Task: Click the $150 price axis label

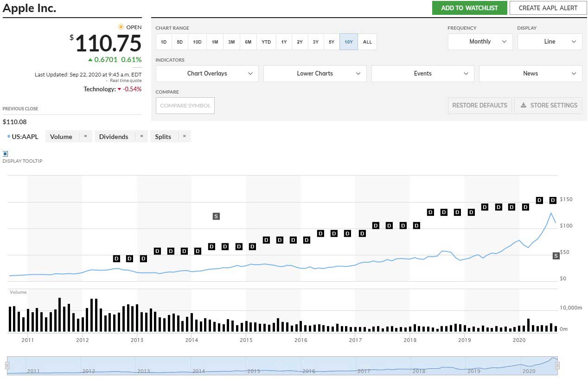Action: click(566, 199)
